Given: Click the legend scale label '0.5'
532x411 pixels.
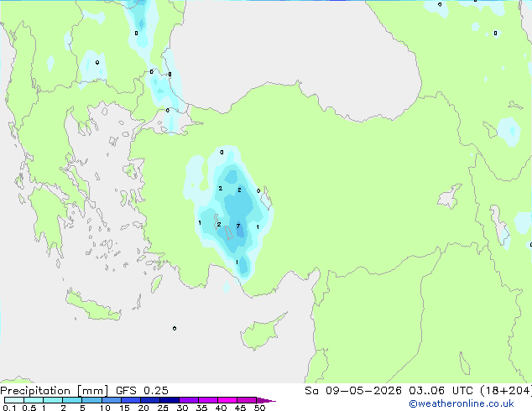Looking at the screenshot, I should (x=29, y=408).
